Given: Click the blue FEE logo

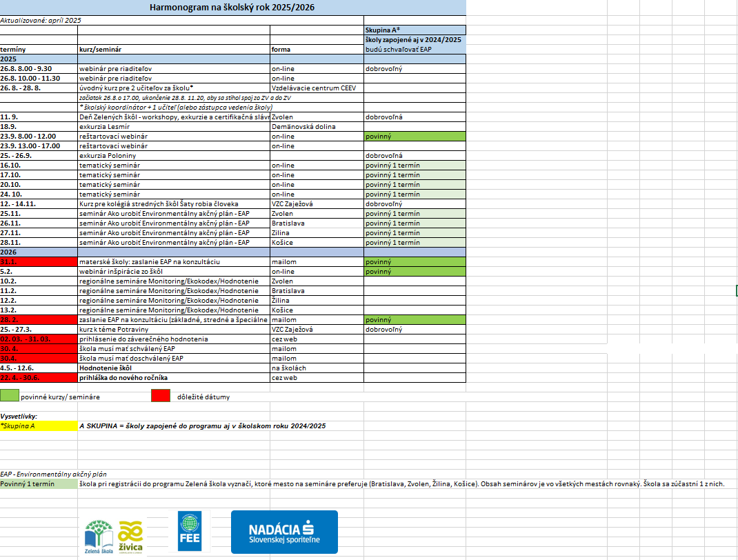Looking at the screenshot, I should 190,531.
